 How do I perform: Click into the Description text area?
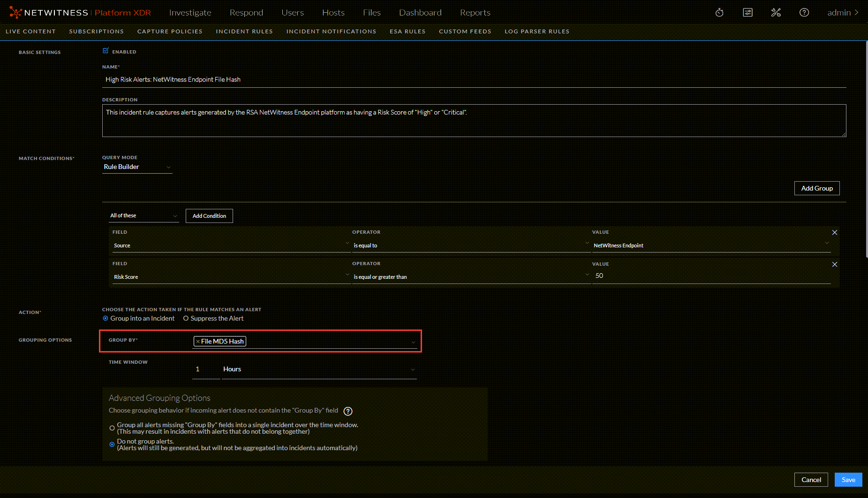pyautogui.click(x=474, y=121)
